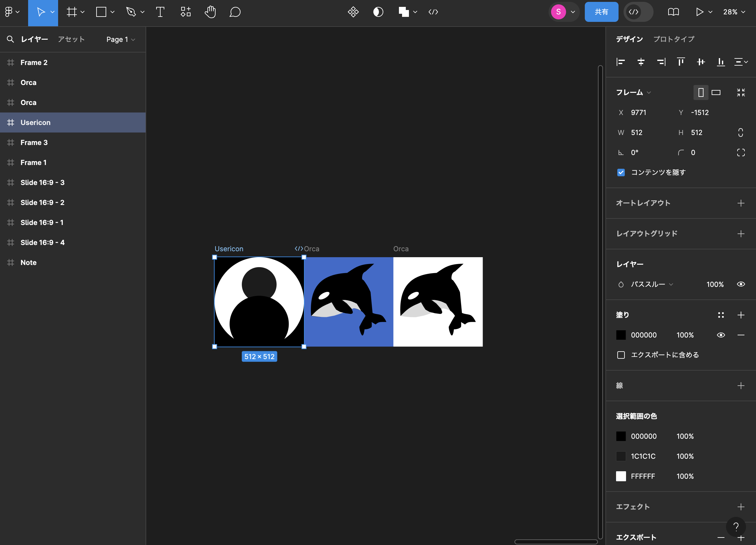The image size is (756, 545).
Task: Open distribute spacing dropdown
Action: click(x=741, y=62)
